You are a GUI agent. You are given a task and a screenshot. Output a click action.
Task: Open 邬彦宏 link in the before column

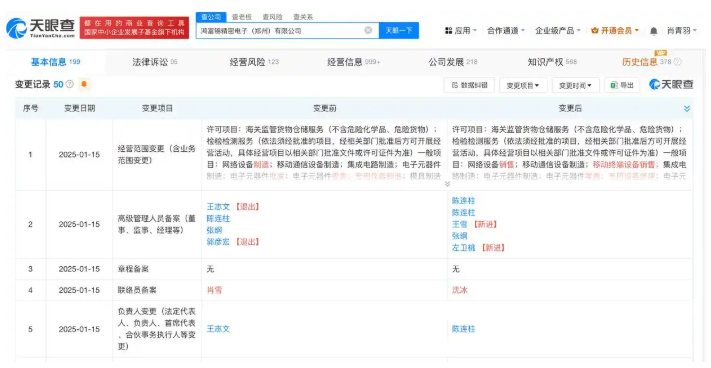point(218,242)
